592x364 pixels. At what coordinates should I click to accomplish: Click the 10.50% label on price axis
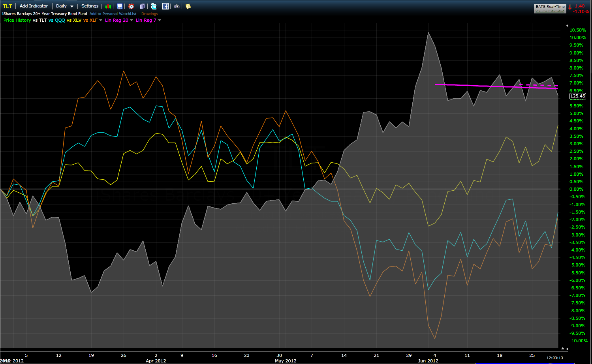point(578,30)
